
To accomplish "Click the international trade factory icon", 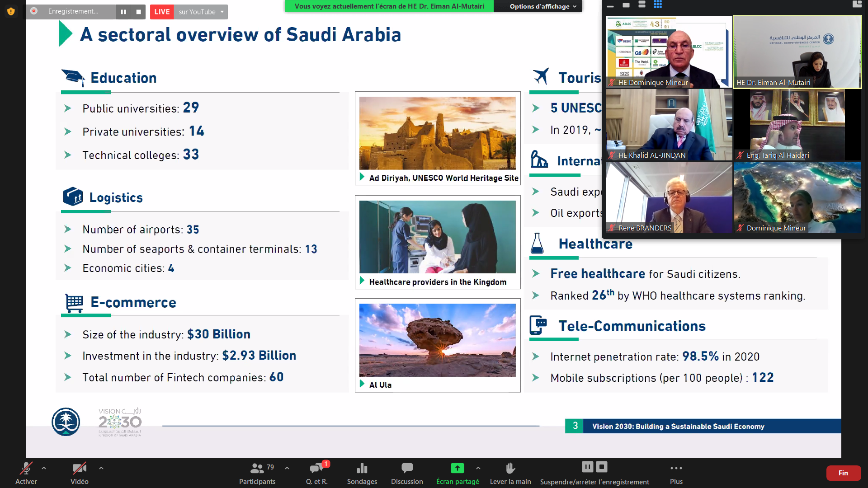I will [539, 159].
